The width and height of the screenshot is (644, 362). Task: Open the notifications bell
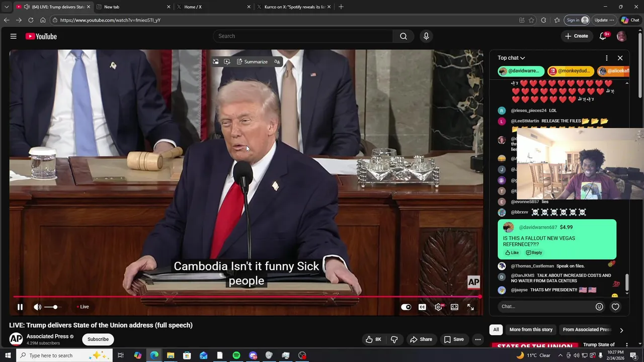(603, 36)
